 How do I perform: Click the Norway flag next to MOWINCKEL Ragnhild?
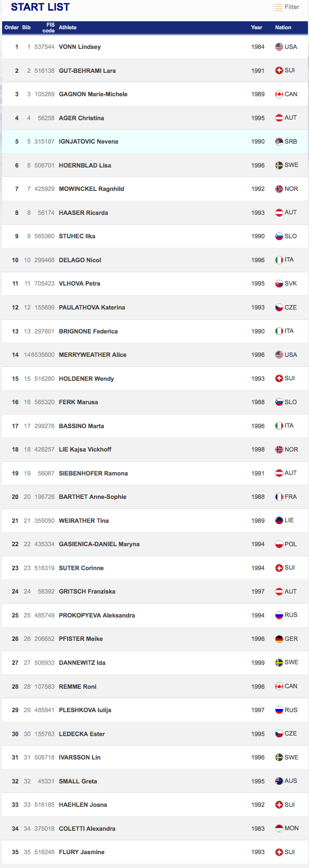(279, 189)
